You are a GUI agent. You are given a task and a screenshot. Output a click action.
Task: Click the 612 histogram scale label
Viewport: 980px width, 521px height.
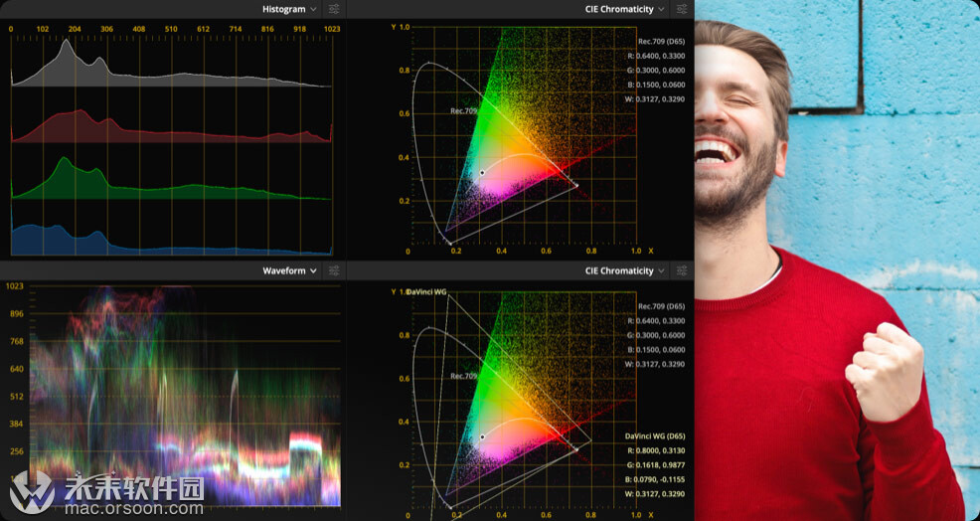(x=203, y=29)
